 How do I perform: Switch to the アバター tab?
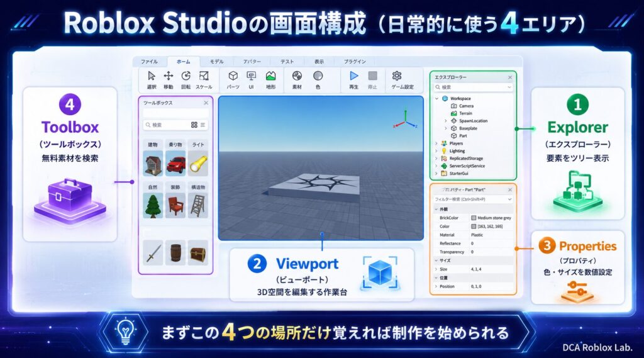(252, 62)
